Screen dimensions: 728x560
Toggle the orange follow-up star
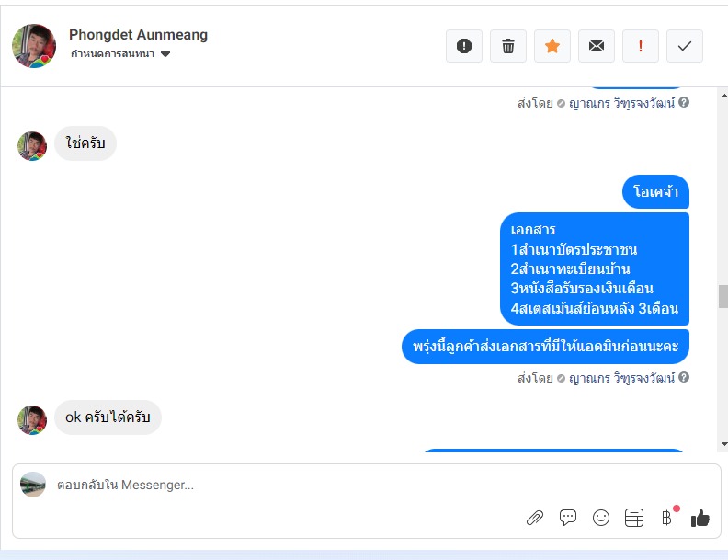point(552,46)
